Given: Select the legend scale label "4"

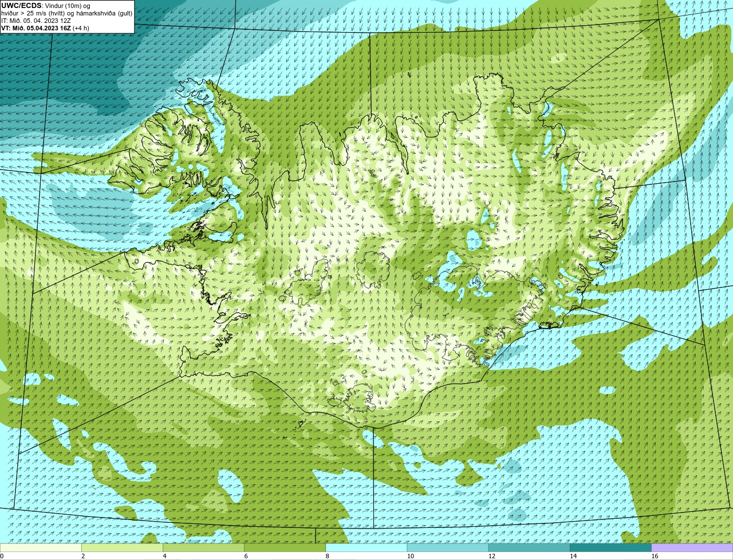Looking at the screenshot, I should point(164,557).
